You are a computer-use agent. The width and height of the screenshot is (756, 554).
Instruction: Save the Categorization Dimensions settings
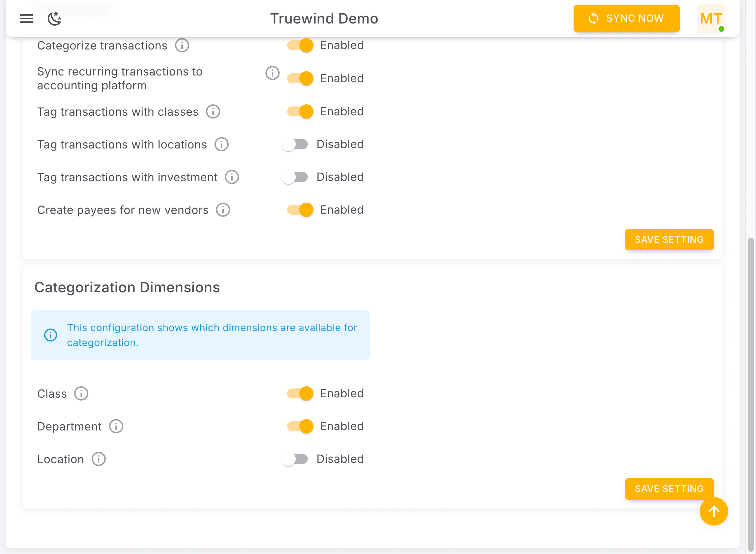point(669,489)
